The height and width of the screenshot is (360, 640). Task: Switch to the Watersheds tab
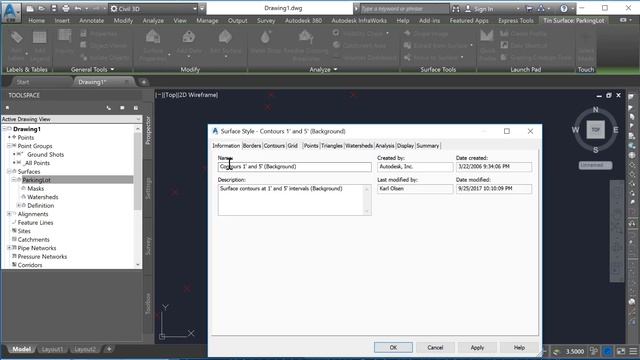[x=359, y=146]
